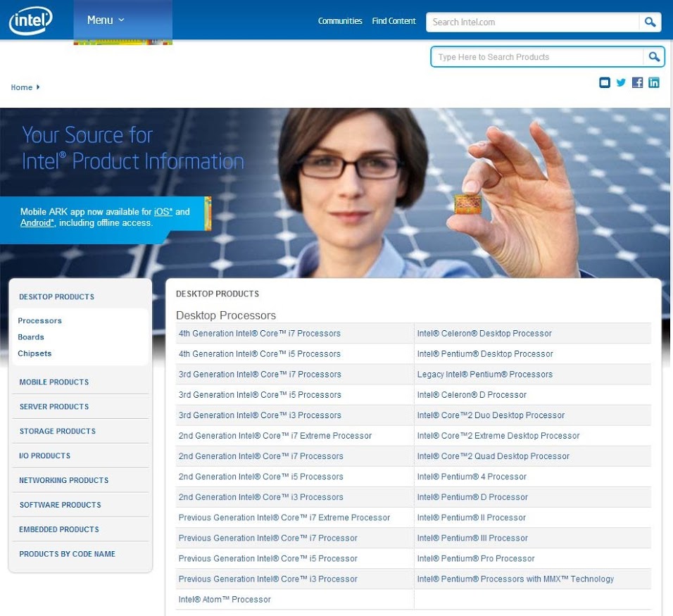Open Core 2 Extreme Desktop Processor
Screen dimensions: 673x616
click(498, 436)
